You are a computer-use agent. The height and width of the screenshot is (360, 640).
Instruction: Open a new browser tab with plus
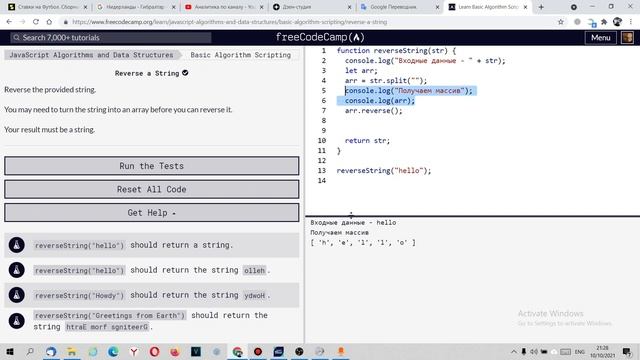(541, 7)
